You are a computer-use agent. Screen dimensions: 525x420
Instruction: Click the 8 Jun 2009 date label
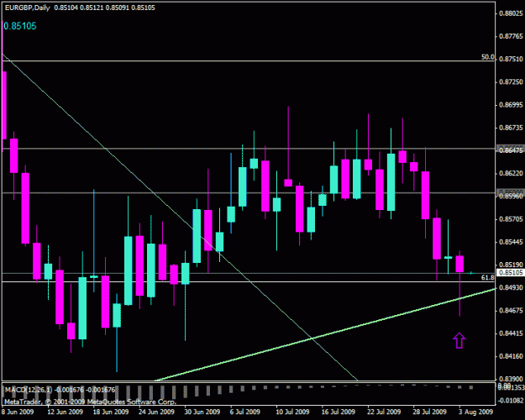[x=18, y=412]
